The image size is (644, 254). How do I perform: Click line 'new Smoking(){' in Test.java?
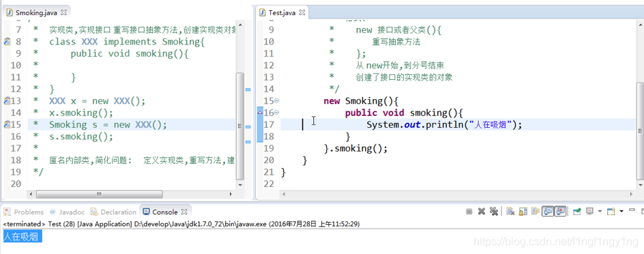pos(361,100)
